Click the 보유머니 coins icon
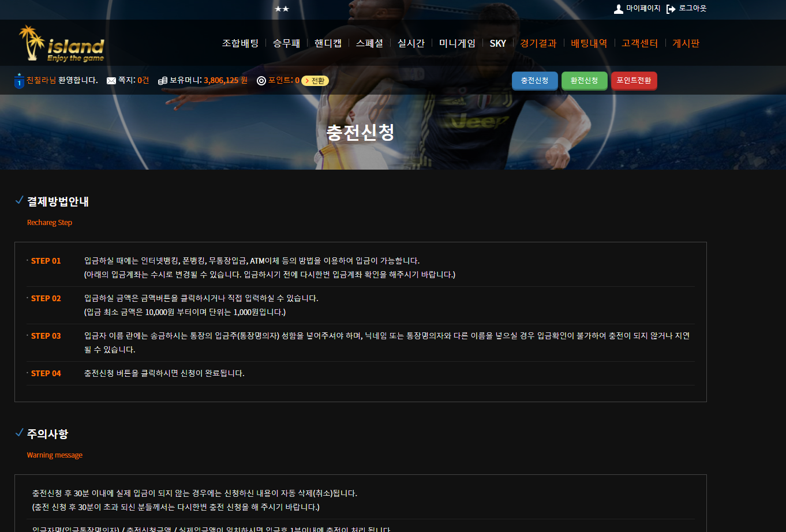Viewport: 786px width, 532px height. [x=163, y=81]
